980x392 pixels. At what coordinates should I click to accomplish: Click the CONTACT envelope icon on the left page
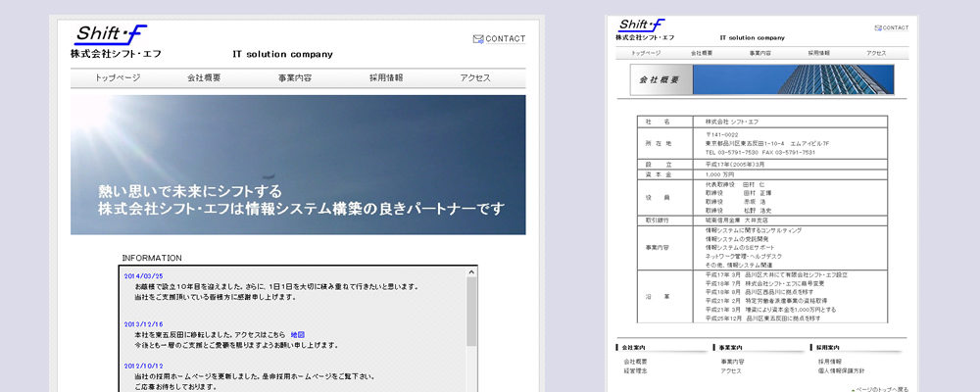(x=478, y=39)
